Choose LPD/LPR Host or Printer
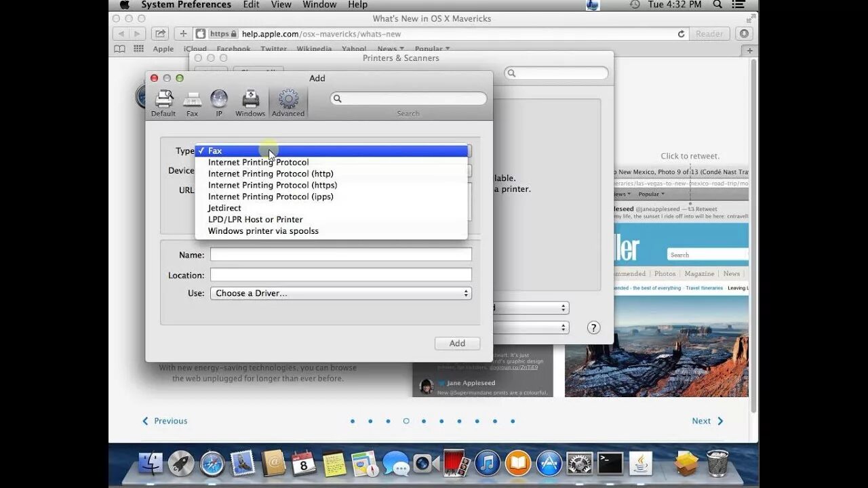The height and width of the screenshot is (488, 868). pos(332,220)
